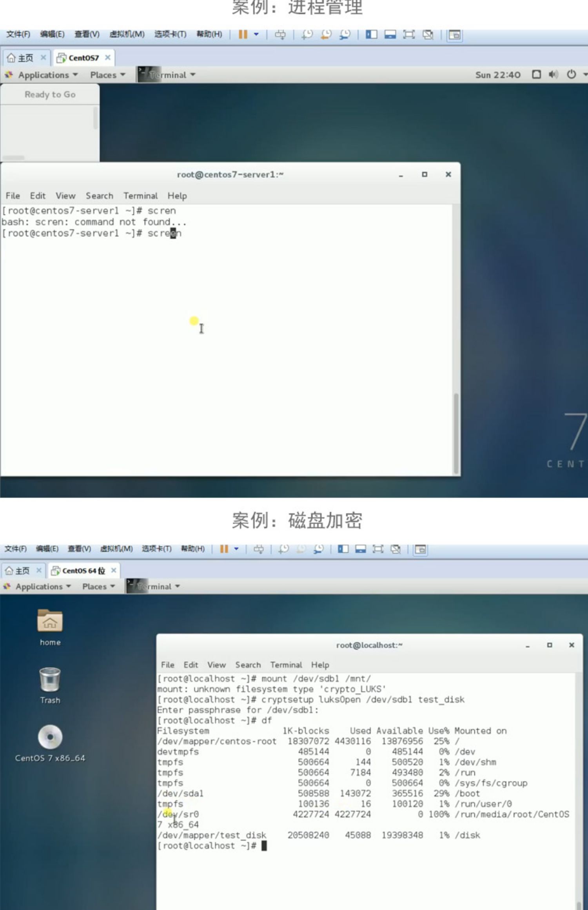The height and width of the screenshot is (910, 588).
Task: Open Terminal menu in root@localhost terminal
Action: click(286, 665)
